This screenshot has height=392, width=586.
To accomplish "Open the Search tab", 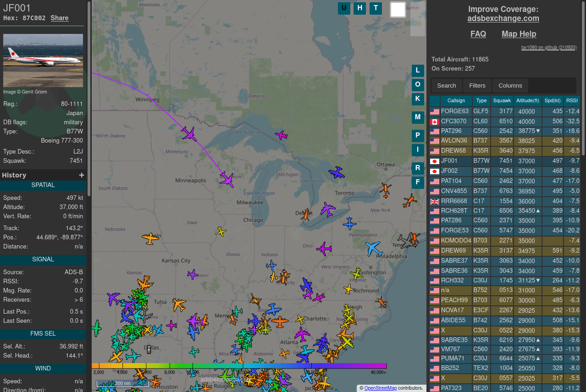I will point(447,86).
